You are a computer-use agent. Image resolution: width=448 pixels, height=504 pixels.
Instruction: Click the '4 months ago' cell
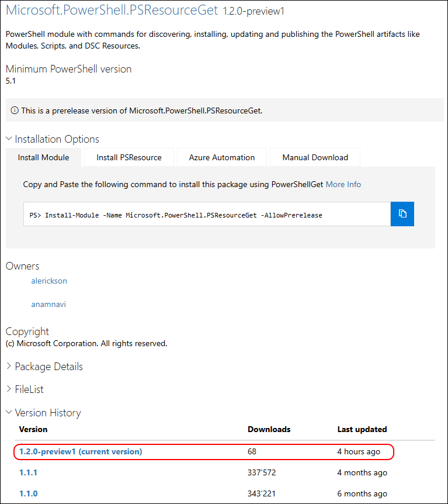click(362, 472)
